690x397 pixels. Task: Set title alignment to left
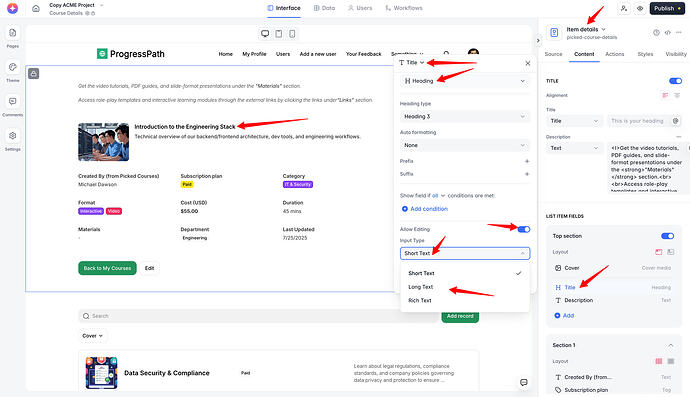665,95
